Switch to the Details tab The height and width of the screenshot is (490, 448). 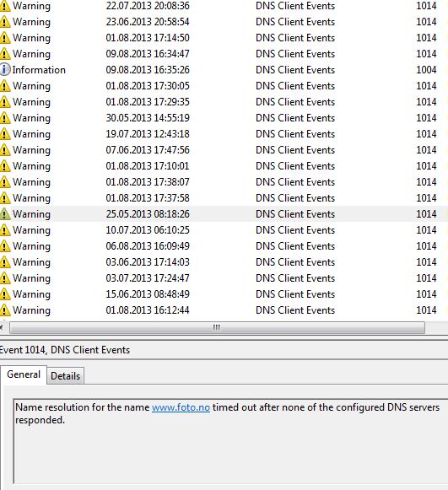[65, 375]
